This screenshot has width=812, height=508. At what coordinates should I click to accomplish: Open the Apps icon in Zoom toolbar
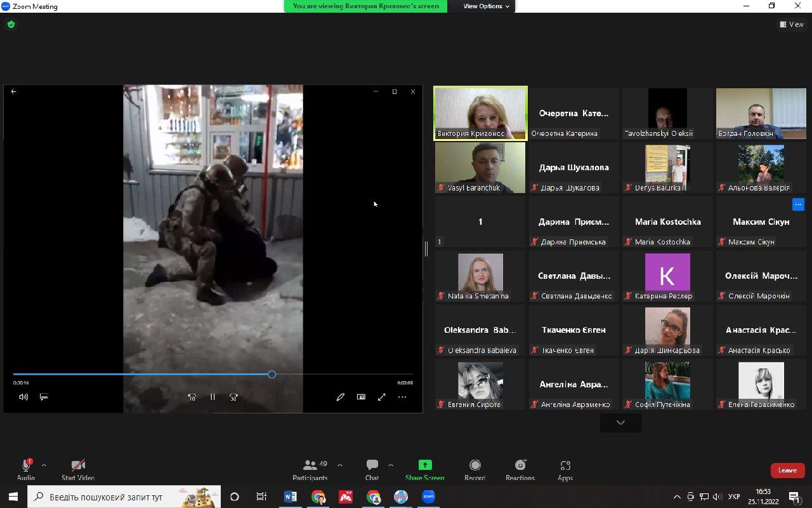click(x=565, y=469)
